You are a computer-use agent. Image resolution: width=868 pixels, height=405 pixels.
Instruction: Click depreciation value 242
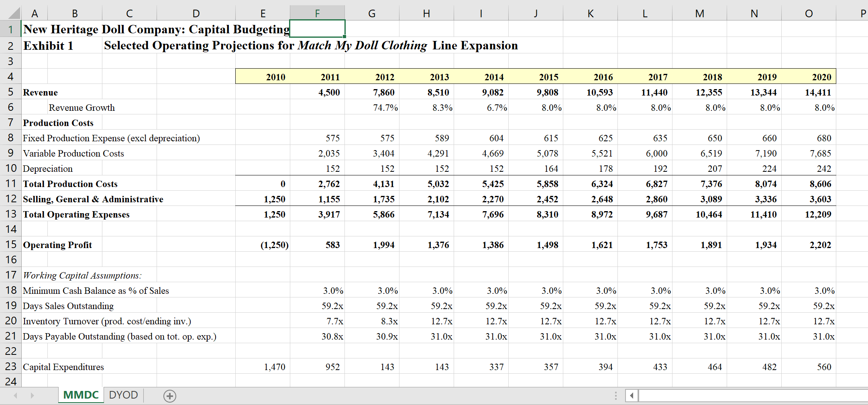click(824, 169)
